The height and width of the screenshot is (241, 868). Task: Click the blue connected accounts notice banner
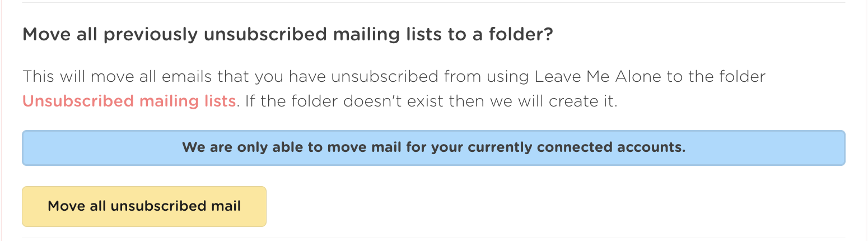coord(433,148)
